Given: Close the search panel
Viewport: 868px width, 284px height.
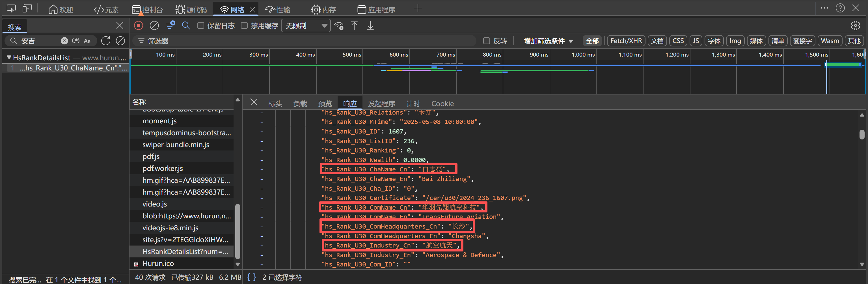Looking at the screenshot, I should 120,26.
